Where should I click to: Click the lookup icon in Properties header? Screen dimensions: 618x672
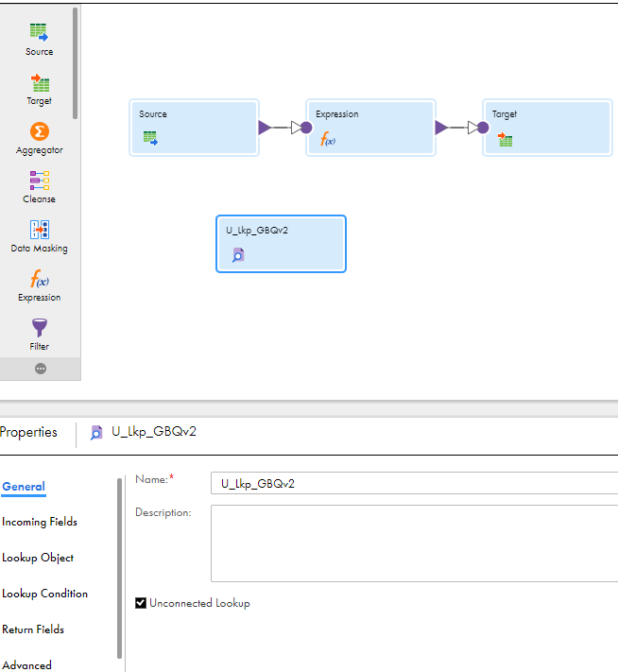tap(96, 433)
